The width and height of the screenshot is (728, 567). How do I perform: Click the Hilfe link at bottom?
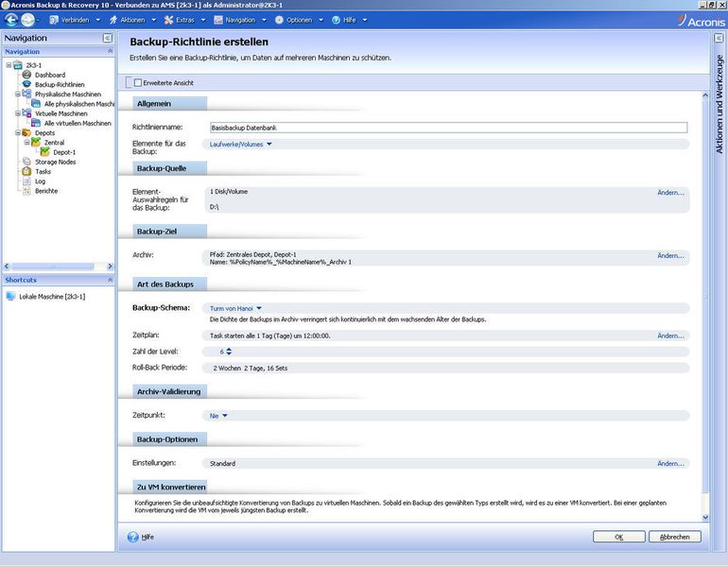(147, 537)
